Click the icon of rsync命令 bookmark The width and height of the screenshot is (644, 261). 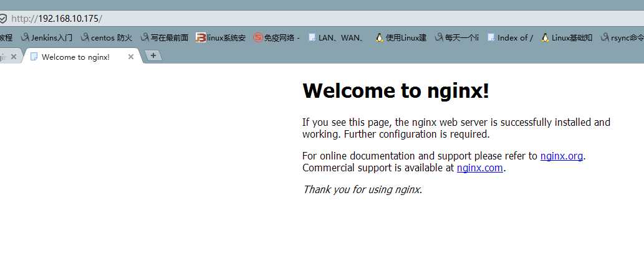pyautogui.click(x=605, y=37)
